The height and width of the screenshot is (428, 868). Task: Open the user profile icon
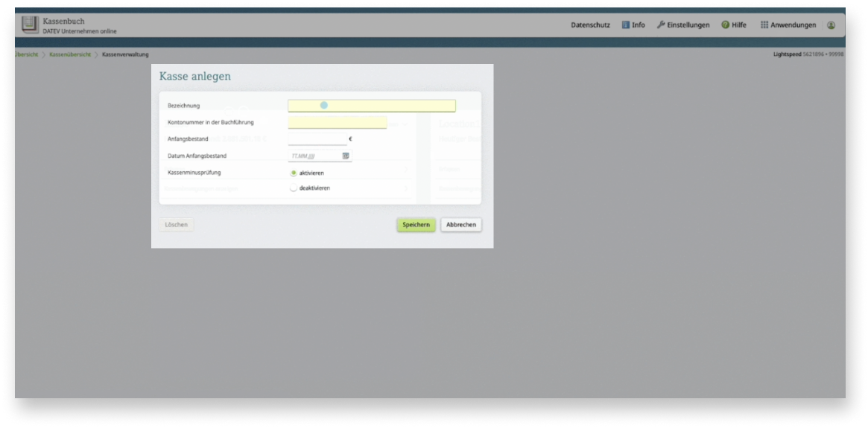[831, 25]
